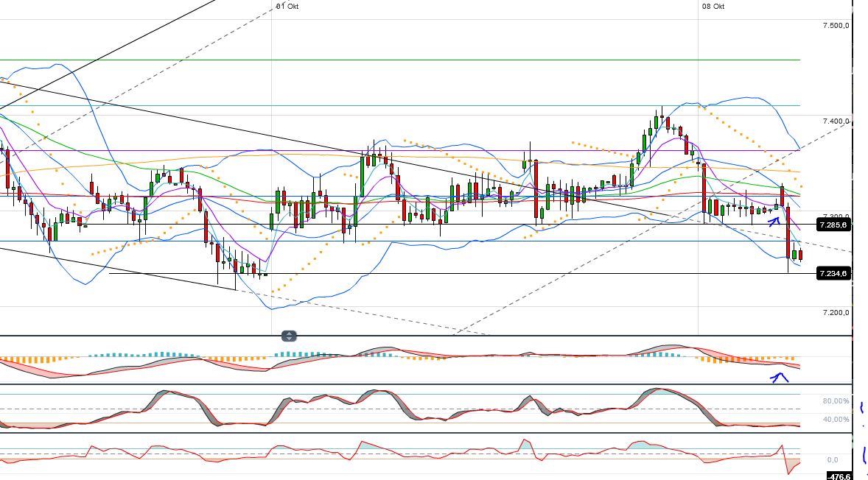
Task: Click the 7.400,0 price axis label
Action: (836, 121)
